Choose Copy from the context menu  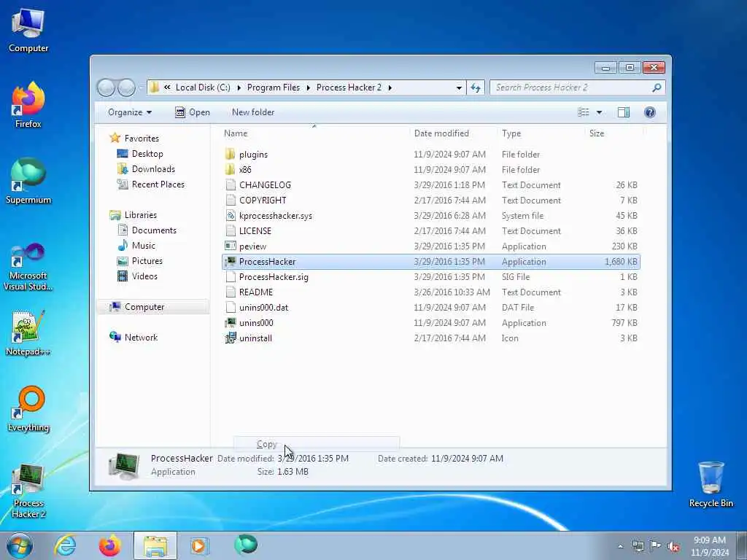click(317, 444)
